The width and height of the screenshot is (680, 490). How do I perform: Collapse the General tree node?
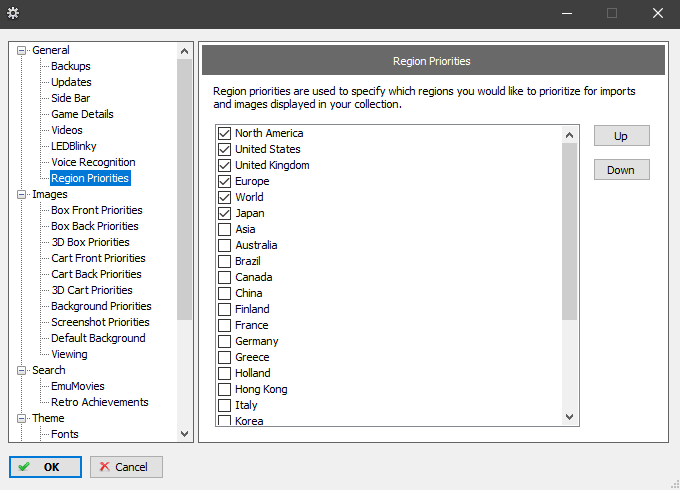[x=21, y=50]
